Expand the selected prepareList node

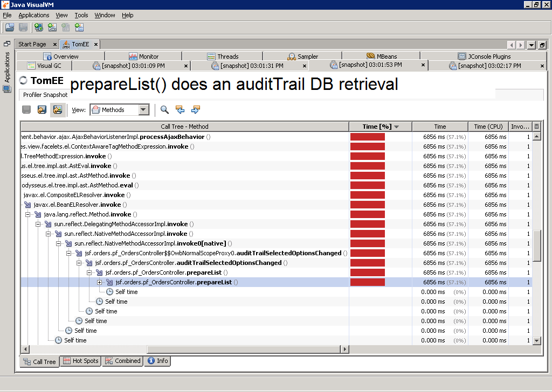[x=99, y=282]
